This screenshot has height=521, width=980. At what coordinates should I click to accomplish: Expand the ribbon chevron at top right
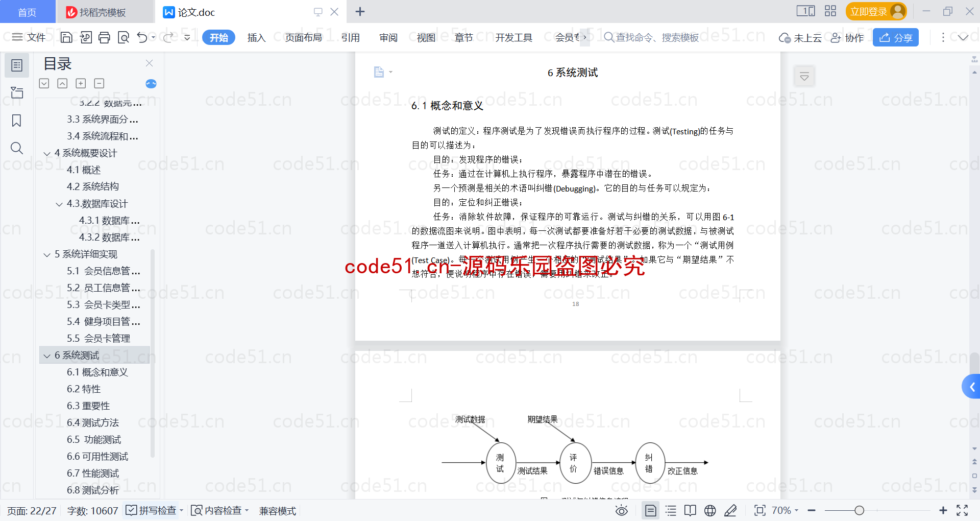tap(963, 37)
